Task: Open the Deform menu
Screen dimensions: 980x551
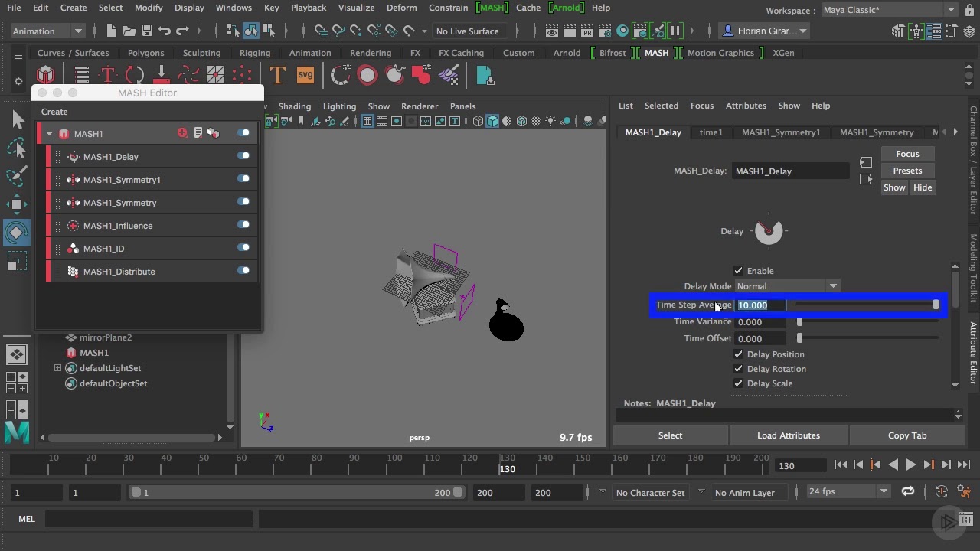Action: 402,8
